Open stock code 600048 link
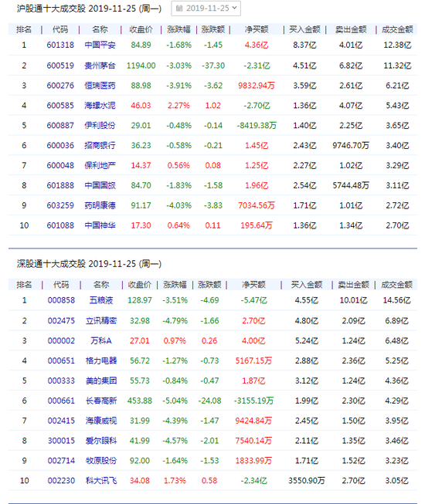The image size is (425, 504). 60,165
